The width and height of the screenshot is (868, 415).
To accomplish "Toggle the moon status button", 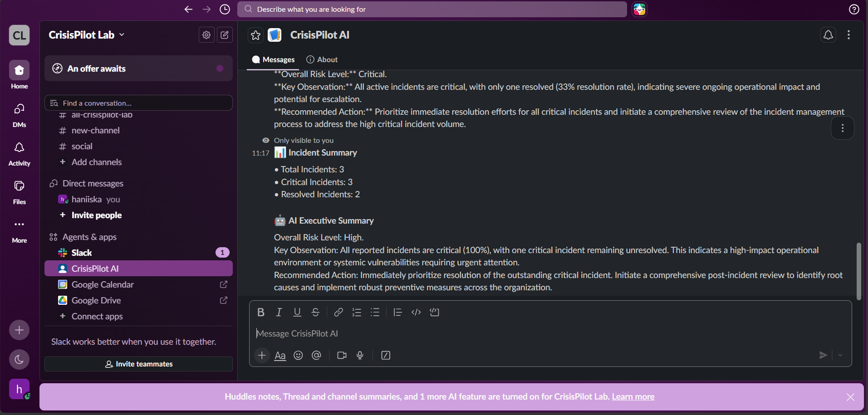I will [19, 360].
